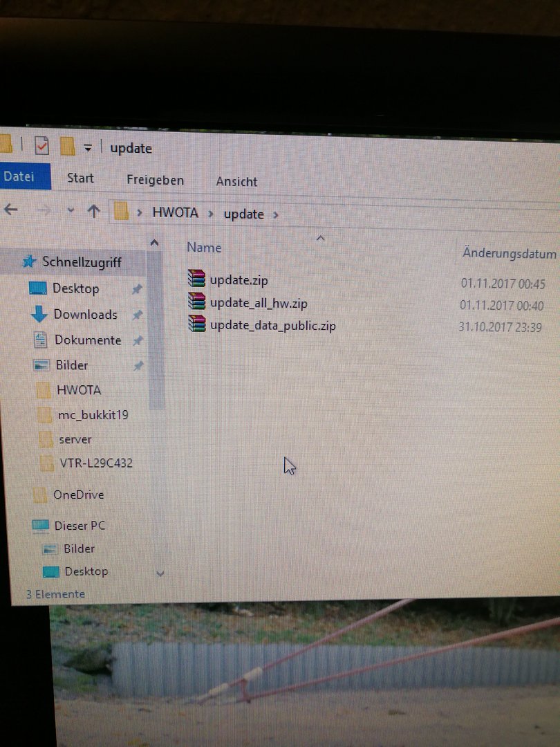Select Schnellzugriff in navigation pane
This screenshot has height=747, width=560.
(x=82, y=262)
